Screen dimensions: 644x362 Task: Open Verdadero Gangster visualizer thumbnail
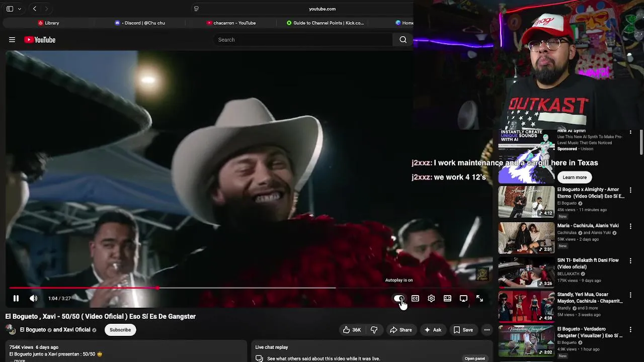pos(526,341)
